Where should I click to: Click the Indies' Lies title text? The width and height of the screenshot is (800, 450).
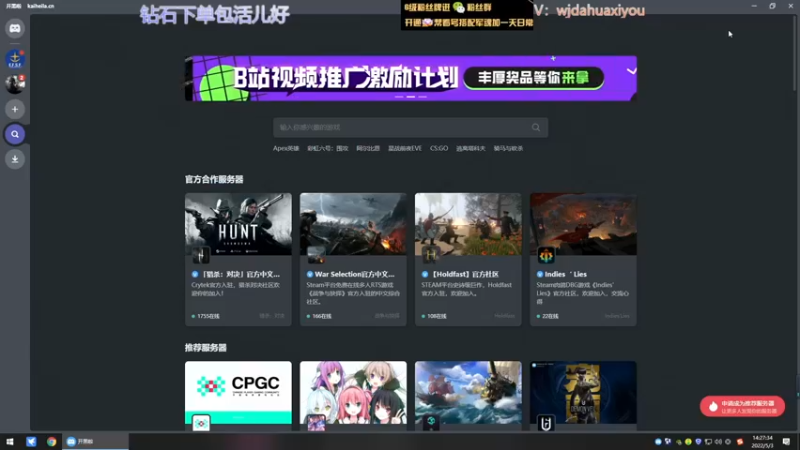pos(566,274)
